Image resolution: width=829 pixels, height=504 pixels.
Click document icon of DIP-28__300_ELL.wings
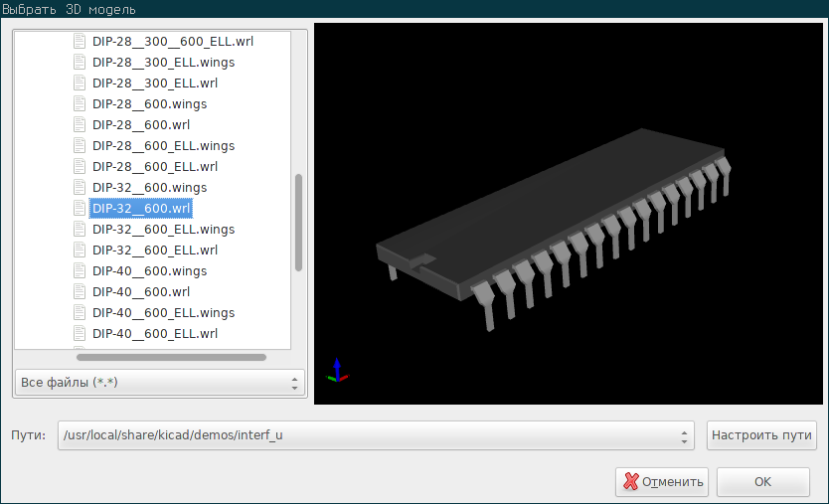click(x=80, y=63)
